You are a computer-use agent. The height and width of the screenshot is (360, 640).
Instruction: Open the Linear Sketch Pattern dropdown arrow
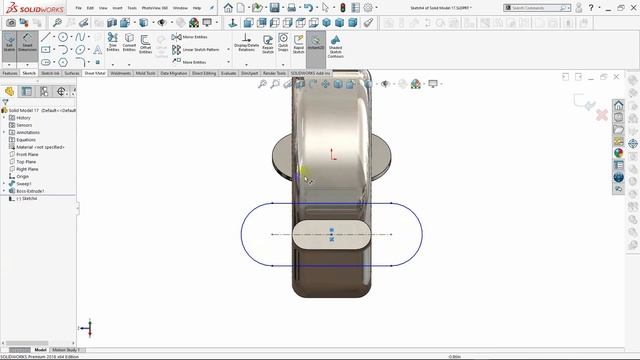[x=228, y=50]
